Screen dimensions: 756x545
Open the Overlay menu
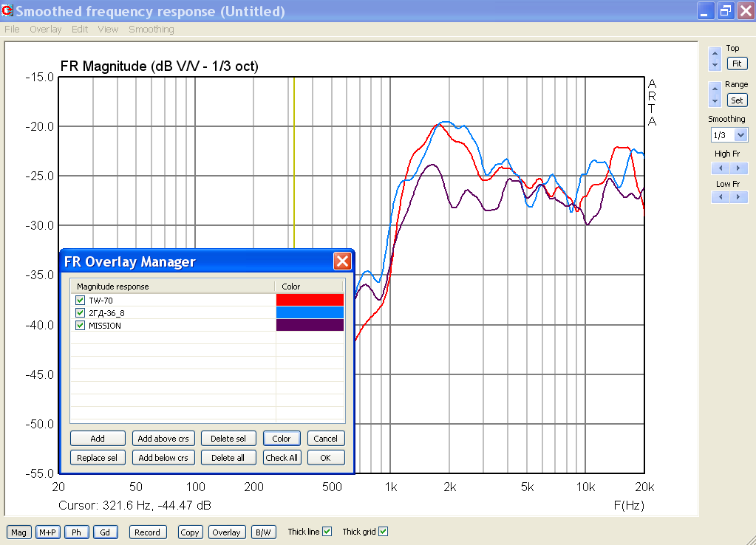click(45, 30)
